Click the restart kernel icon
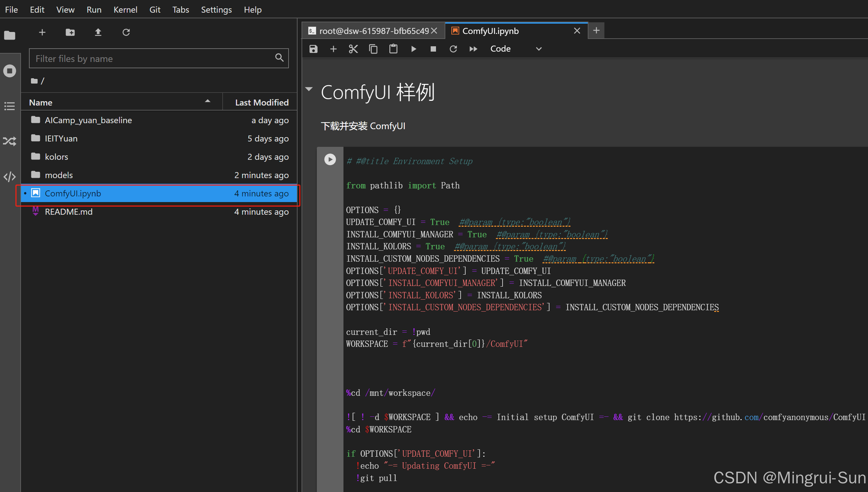 453,49
